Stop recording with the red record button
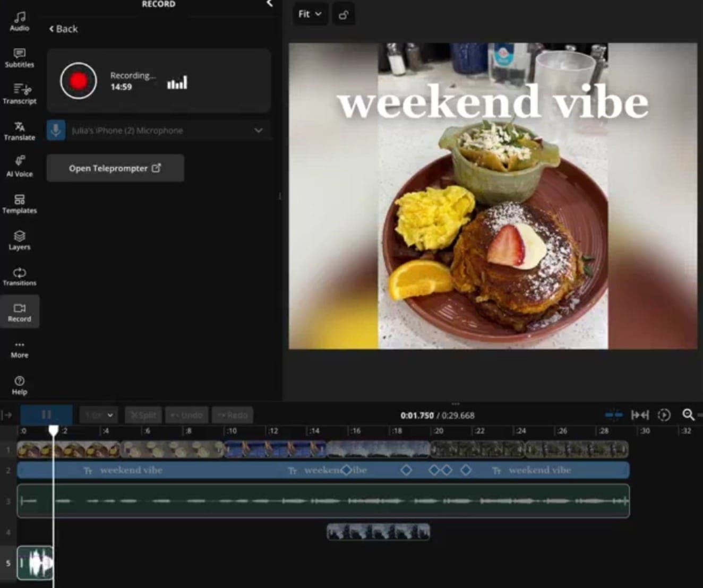The image size is (703, 588). (79, 81)
